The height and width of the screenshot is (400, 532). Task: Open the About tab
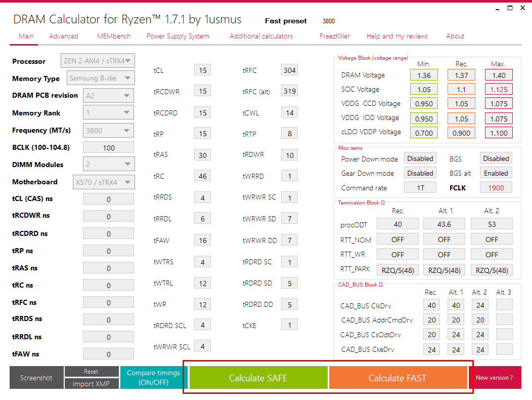pyautogui.click(x=455, y=36)
